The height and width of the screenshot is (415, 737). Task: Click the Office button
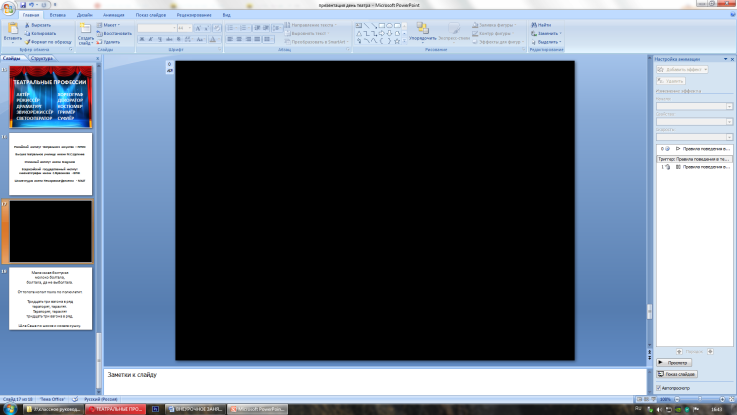pos(9,8)
